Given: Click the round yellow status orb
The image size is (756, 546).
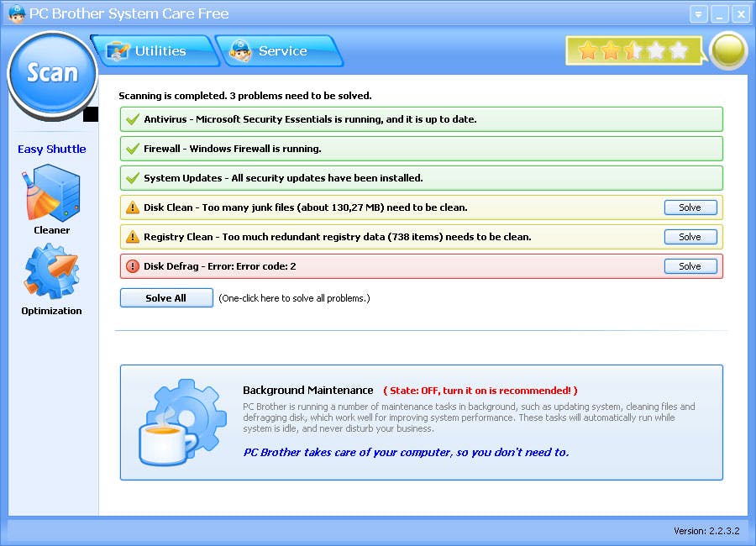Looking at the screenshot, I should (x=728, y=50).
